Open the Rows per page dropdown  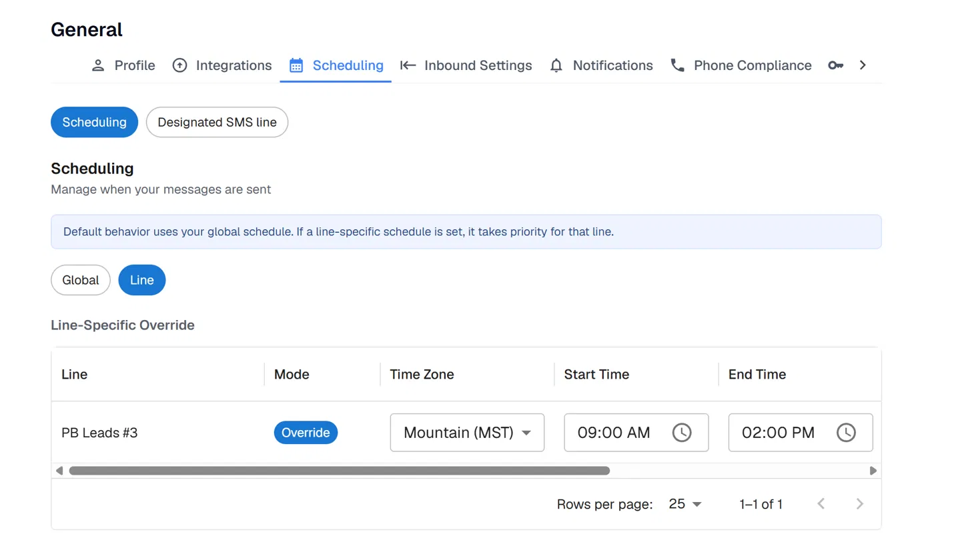click(x=685, y=504)
